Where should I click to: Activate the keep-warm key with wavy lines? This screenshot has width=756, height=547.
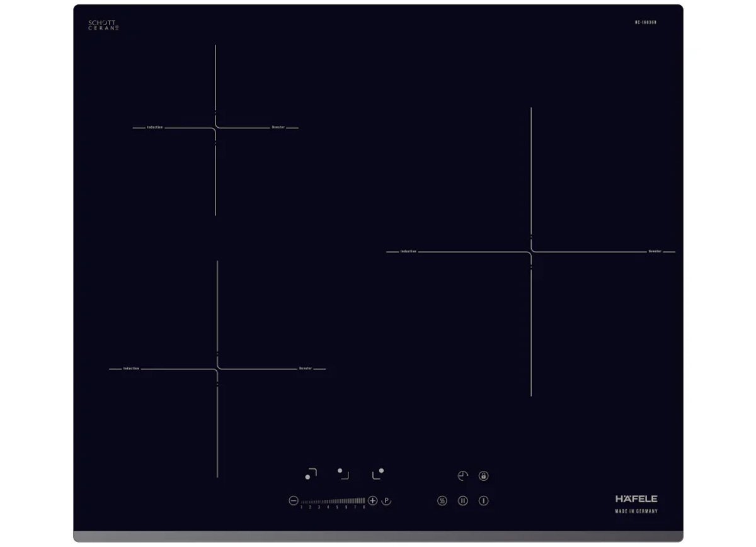click(x=442, y=501)
